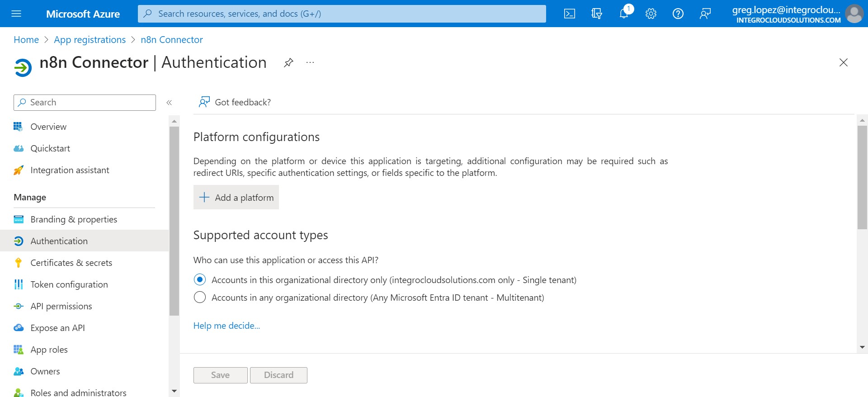Click the Overview grid icon

coord(18,127)
